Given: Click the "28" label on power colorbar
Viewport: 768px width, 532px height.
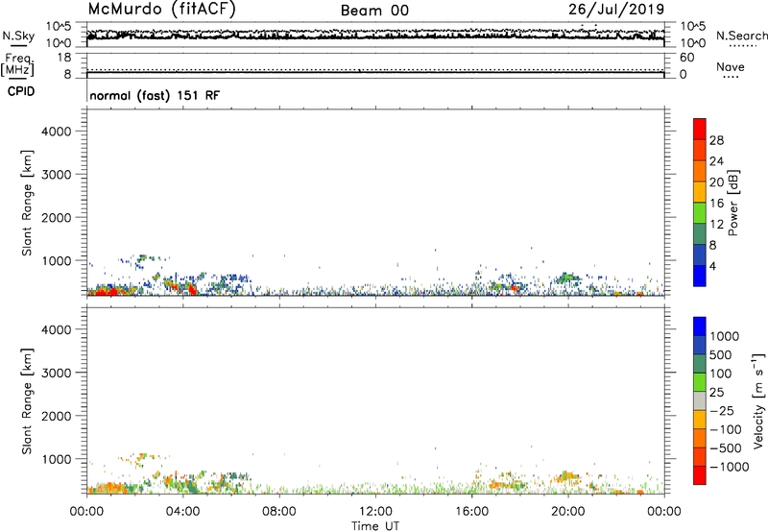Looking at the screenshot, I should coord(716,140).
